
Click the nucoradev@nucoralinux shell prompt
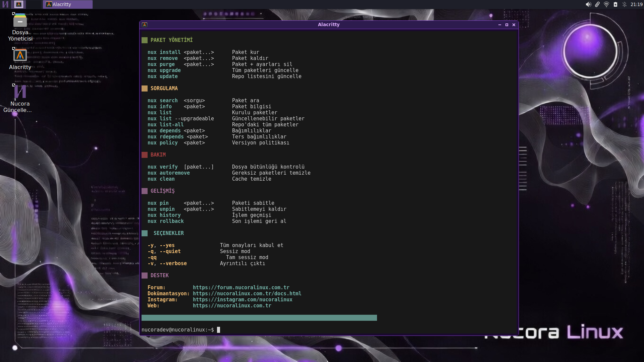click(177, 330)
